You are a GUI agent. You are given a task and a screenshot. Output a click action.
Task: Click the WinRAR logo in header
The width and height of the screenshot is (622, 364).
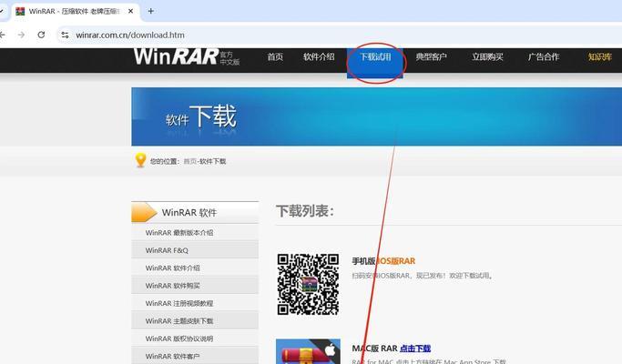(x=187, y=56)
